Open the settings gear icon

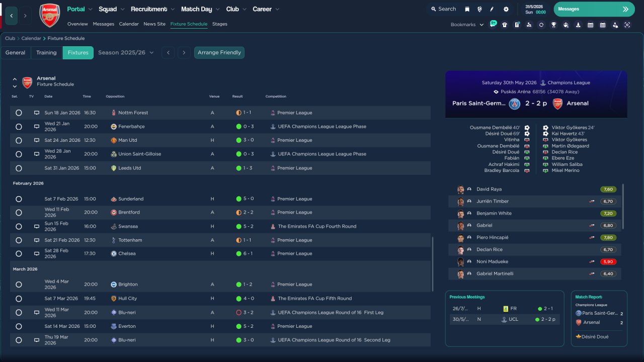coord(506,9)
